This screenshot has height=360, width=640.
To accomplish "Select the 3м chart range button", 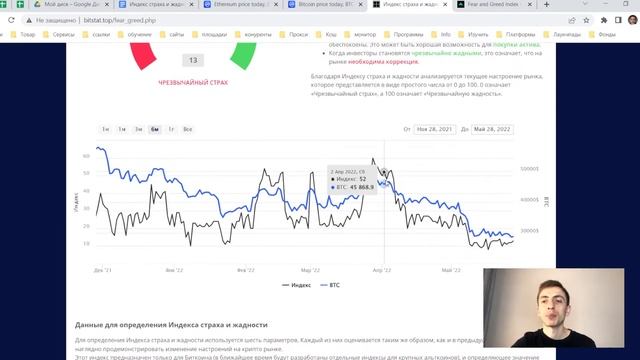I will 138,129.
